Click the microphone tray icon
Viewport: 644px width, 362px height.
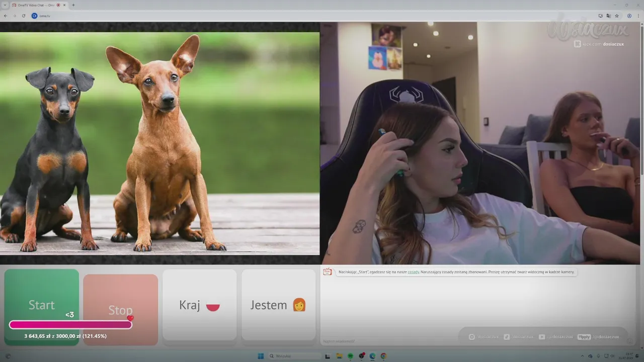click(598, 356)
